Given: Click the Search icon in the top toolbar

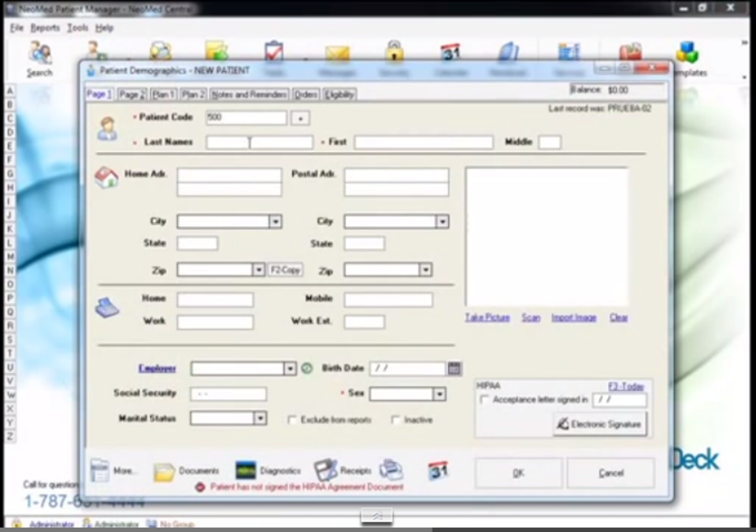Looking at the screenshot, I should click(x=38, y=55).
